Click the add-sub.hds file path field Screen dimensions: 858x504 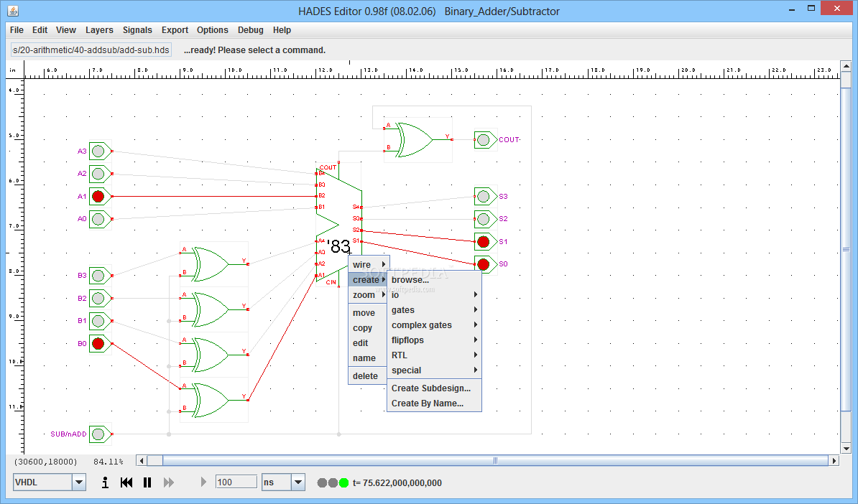coord(91,50)
